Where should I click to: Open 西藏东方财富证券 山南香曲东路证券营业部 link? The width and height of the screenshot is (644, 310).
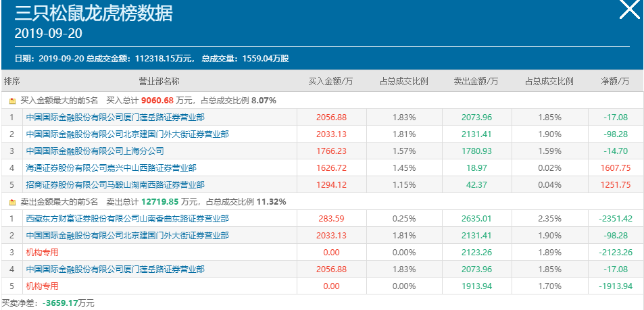pyautogui.click(x=127, y=218)
